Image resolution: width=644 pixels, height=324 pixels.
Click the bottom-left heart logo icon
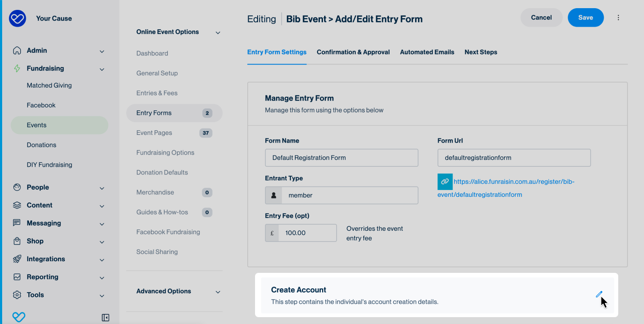pyautogui.click(x=18, y=317)
